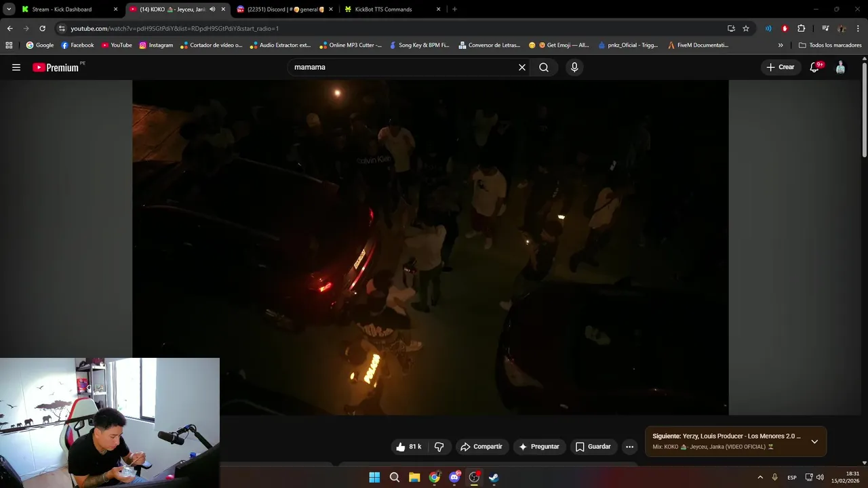Open the Google bookmark
The image size is (868, 488).
pyautogui.click(x=39, y=45)
